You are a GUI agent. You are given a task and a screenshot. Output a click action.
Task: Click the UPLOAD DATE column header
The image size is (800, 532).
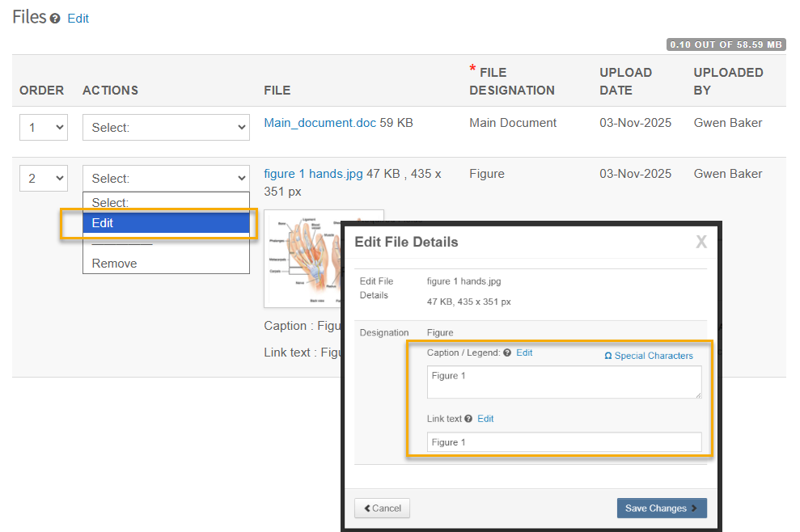625,81
